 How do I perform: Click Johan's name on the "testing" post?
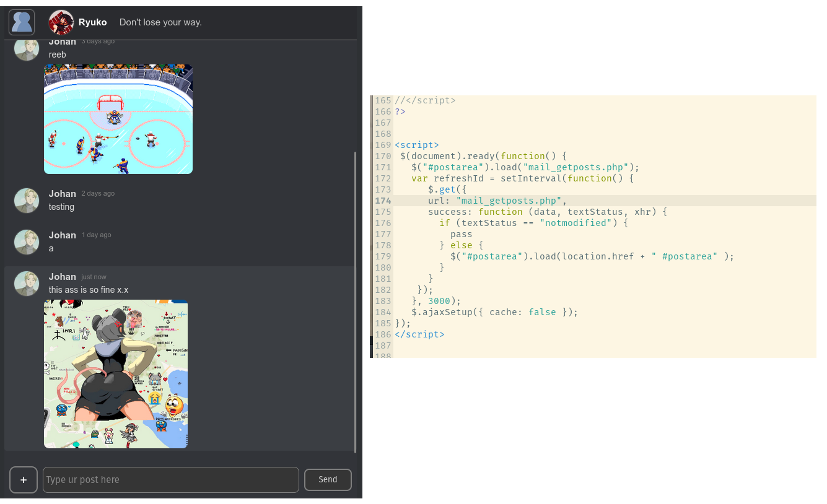coord(63,194)
